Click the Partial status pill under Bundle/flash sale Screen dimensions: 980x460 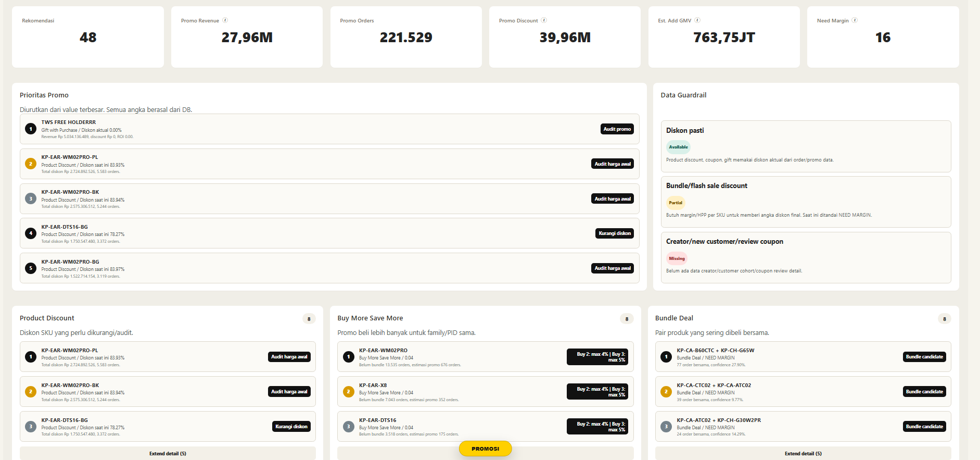click(x=676, y=203)
